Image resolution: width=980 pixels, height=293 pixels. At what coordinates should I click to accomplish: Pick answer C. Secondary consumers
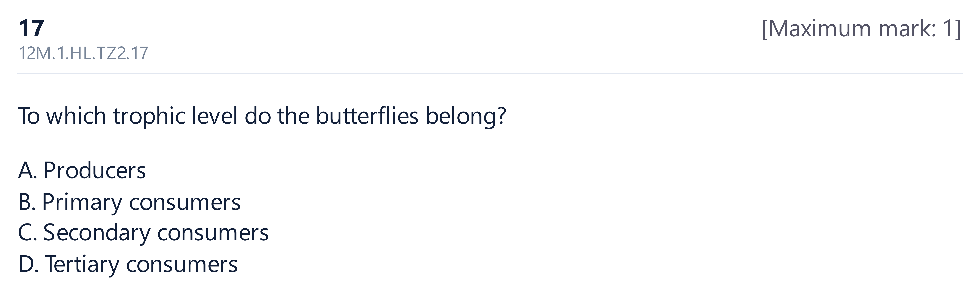(x=143, y=233)
